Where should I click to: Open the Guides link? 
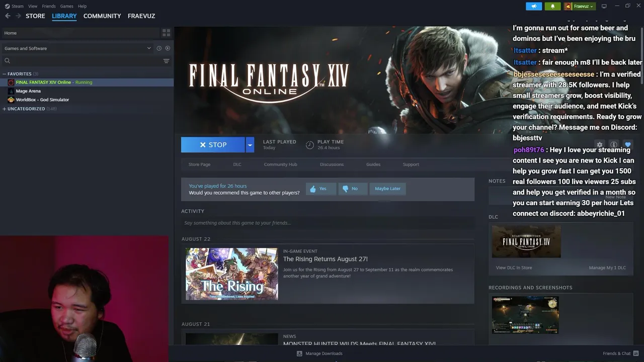point(373,164)
